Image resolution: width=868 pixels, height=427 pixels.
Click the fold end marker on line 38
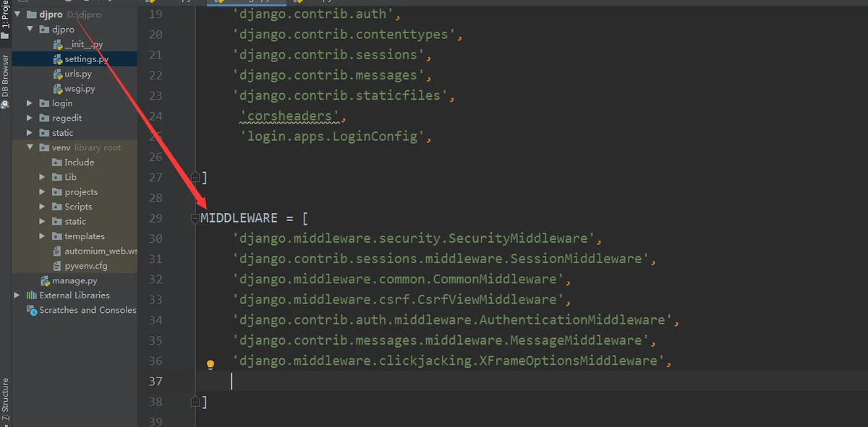coord(195,401)
